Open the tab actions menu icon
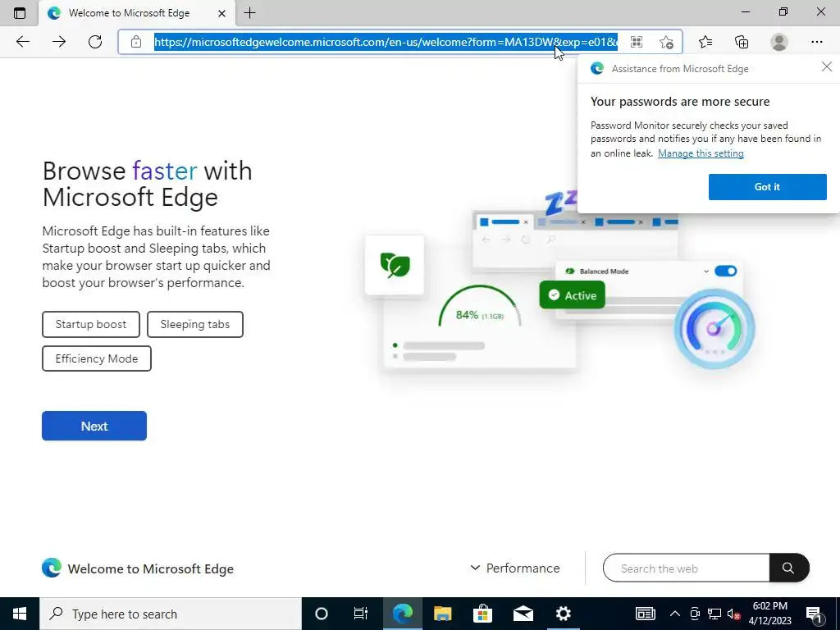Viewport: 840px width, 630px height. tap(20, 13)
